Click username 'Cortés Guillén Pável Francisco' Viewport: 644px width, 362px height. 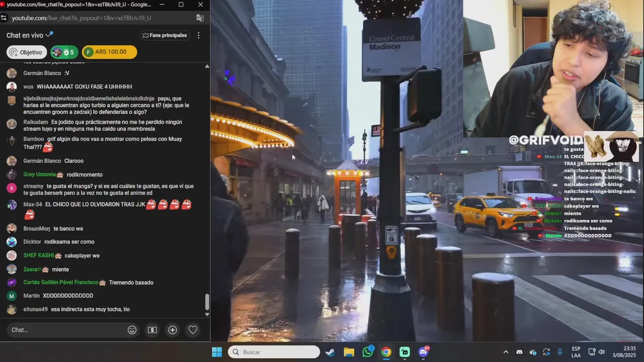click(x=60, y=283)
